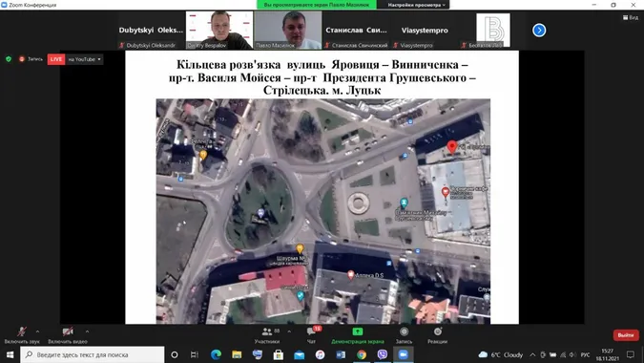Leave the meeting with red button
This screenshot has width=644, height=363.
point(626,335)
